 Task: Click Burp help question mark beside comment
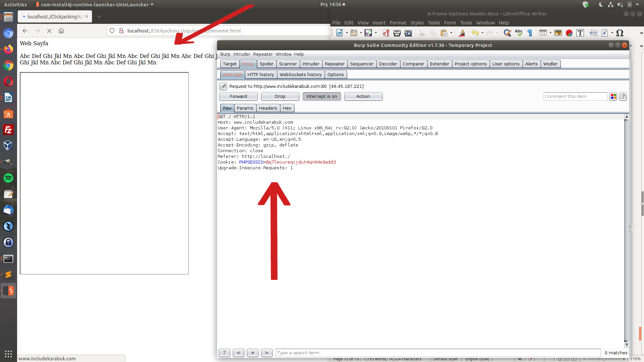pyautogui.click(x=623, y=97)
